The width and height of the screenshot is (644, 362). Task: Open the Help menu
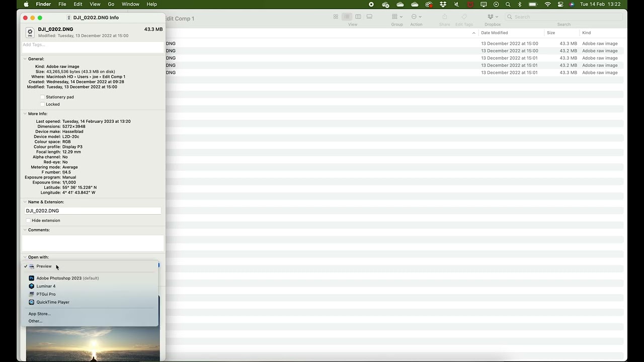[x=151, y=4]
